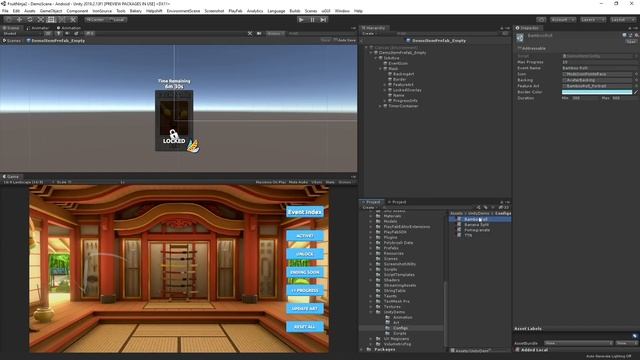The width and height of the screenshot is (640, 360).
Task: Switch to the Animator tab
Action: pos(38,28)
